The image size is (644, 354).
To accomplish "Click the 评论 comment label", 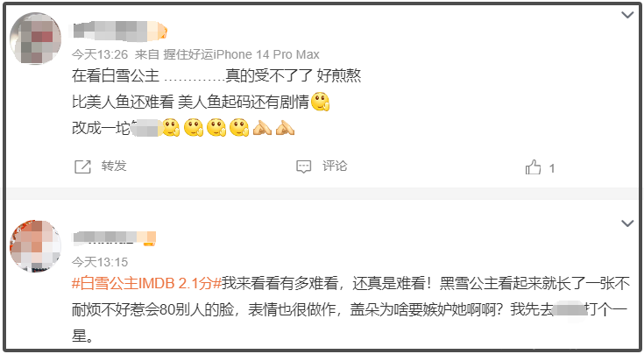I will (335, 166).
